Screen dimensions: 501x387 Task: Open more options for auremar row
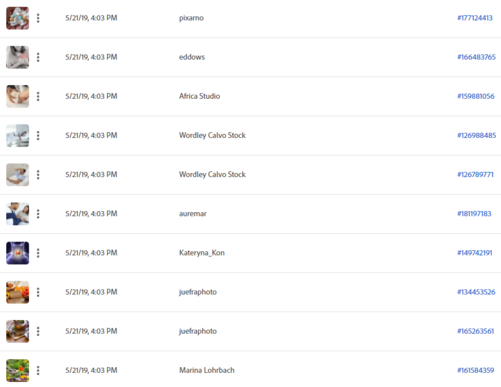[x=38, y=214]
